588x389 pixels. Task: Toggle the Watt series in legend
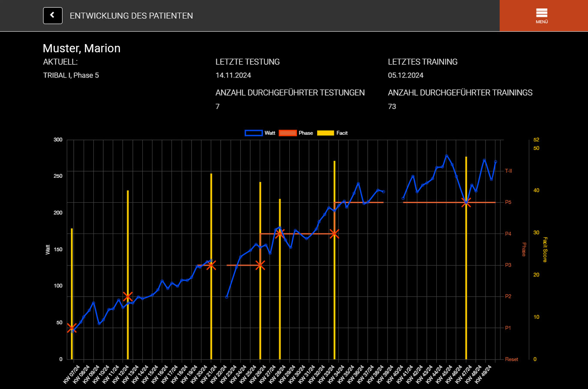point(254,133)
